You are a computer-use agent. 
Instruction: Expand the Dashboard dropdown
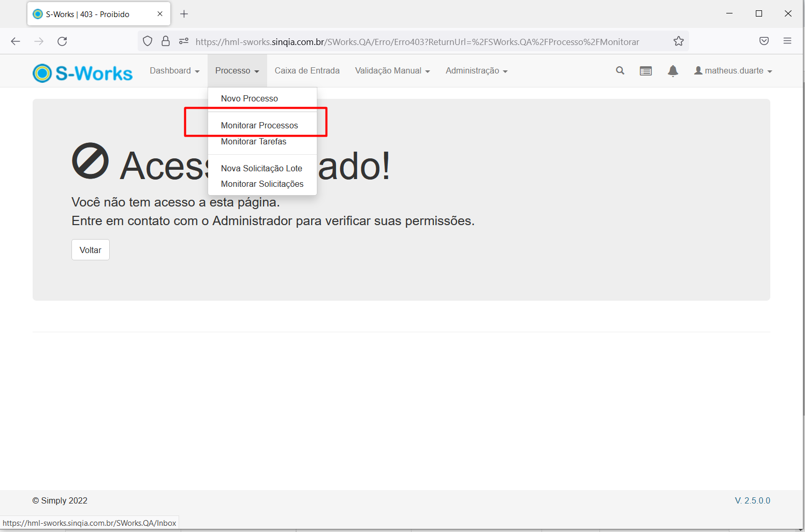tap(174, 71)
